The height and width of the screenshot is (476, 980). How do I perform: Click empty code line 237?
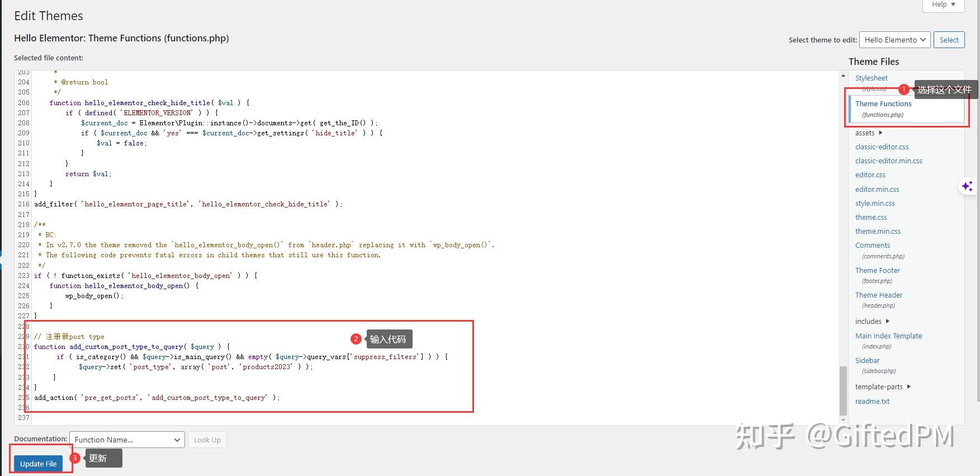pyautogui.click(x=436, y=418)
